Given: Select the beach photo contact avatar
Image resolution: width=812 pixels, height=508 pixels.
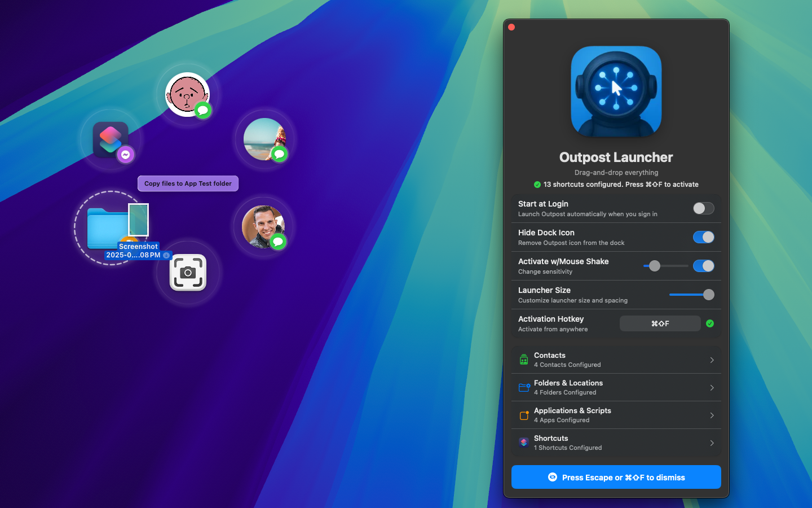Looking at the screenshot, I should coord(265,139).
